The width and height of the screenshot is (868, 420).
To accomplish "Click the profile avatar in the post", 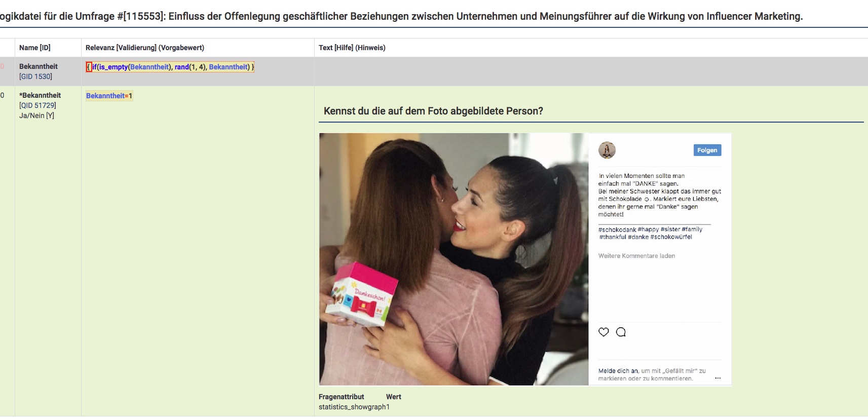I will tap(607, 150).
